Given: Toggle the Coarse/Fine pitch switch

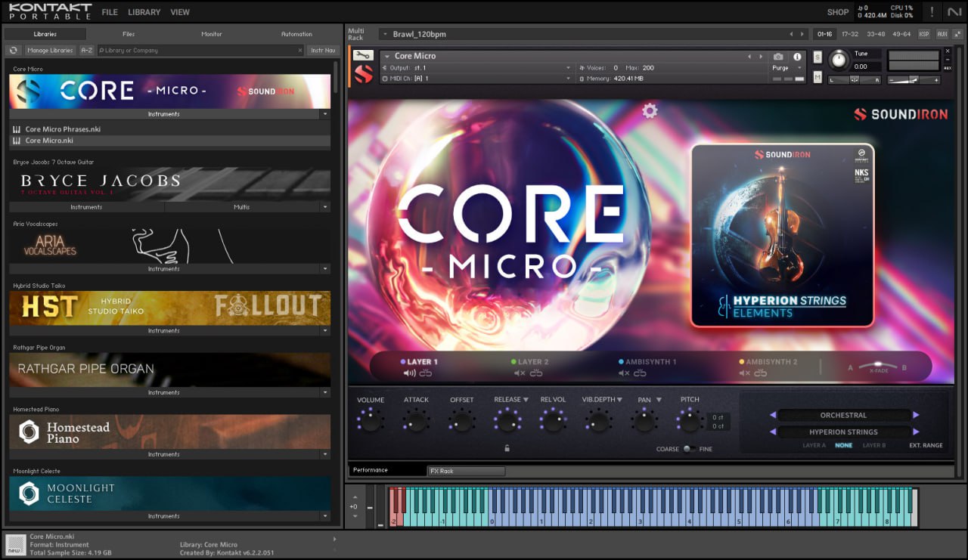Looking at the screenshot, I should pos(689,449).
